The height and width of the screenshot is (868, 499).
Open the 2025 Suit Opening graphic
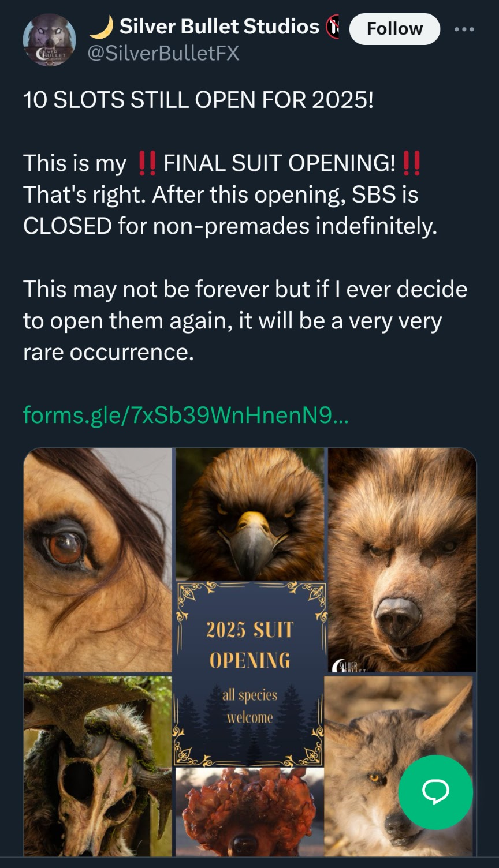coord(250,673)
